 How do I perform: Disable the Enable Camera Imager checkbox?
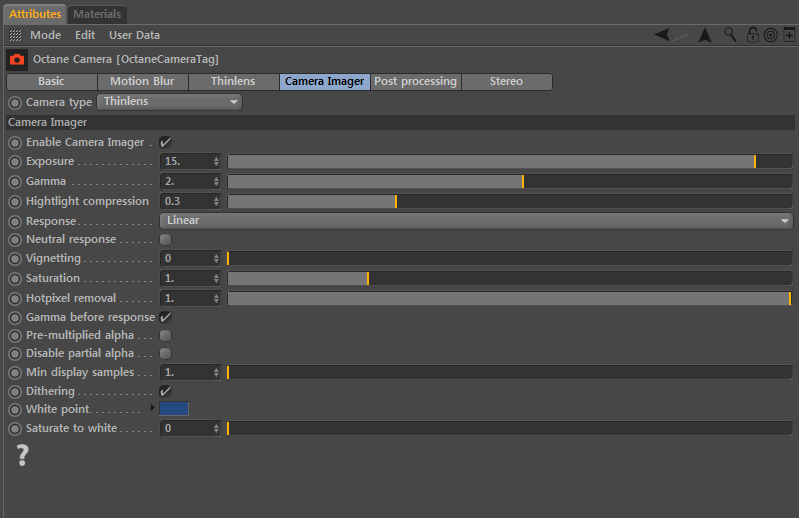165,142
